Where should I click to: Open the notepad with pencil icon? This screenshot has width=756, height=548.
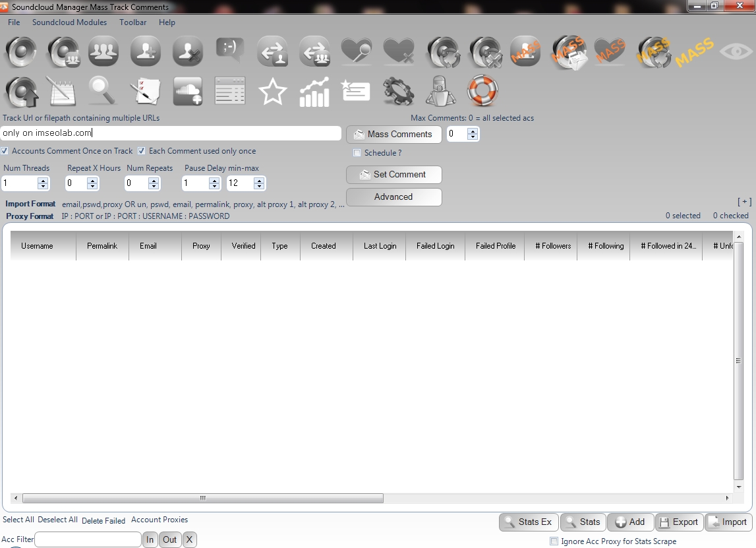click(x=61, y=92)
